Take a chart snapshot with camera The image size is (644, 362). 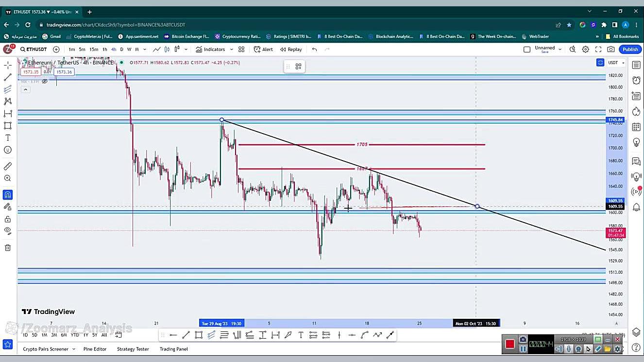click(x=611, y=49)
